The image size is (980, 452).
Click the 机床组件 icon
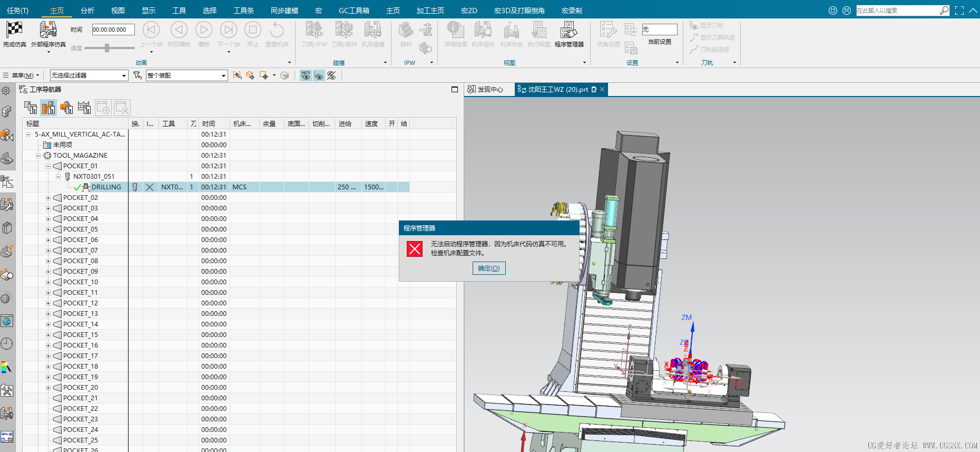(x=483, y=30)
